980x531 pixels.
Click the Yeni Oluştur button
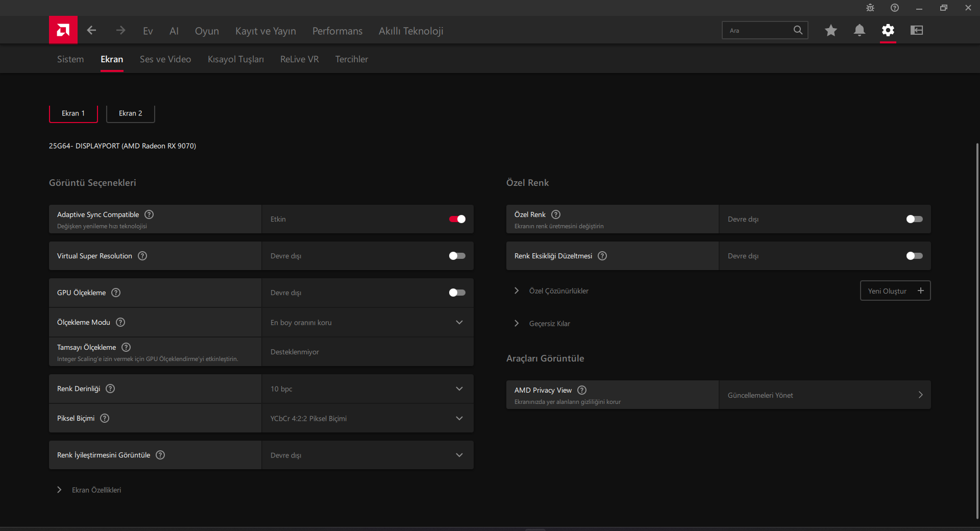pyautogui.click(x=895, y=291)
